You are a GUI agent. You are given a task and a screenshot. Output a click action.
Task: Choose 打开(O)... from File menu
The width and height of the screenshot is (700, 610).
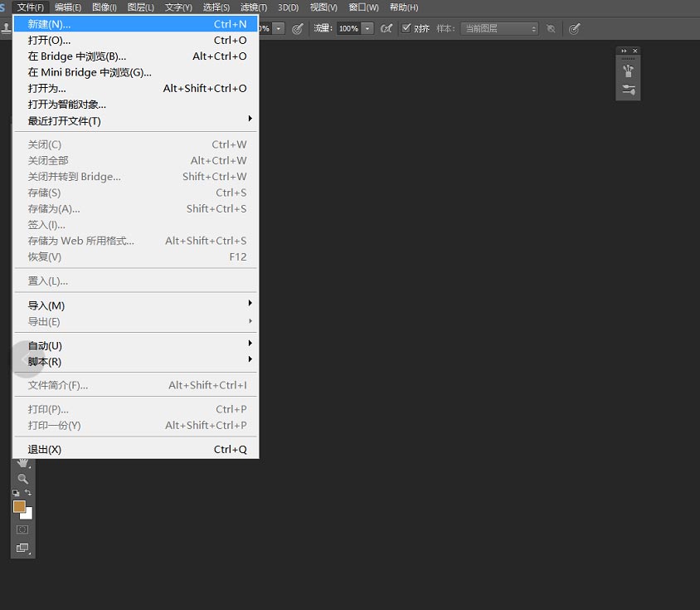(x=136, y=40)
